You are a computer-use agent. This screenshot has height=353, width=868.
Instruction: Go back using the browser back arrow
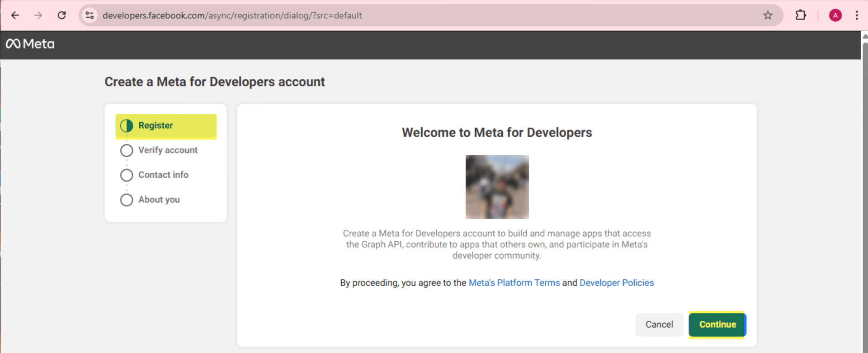pyautogui.click(x=15, y=15)
